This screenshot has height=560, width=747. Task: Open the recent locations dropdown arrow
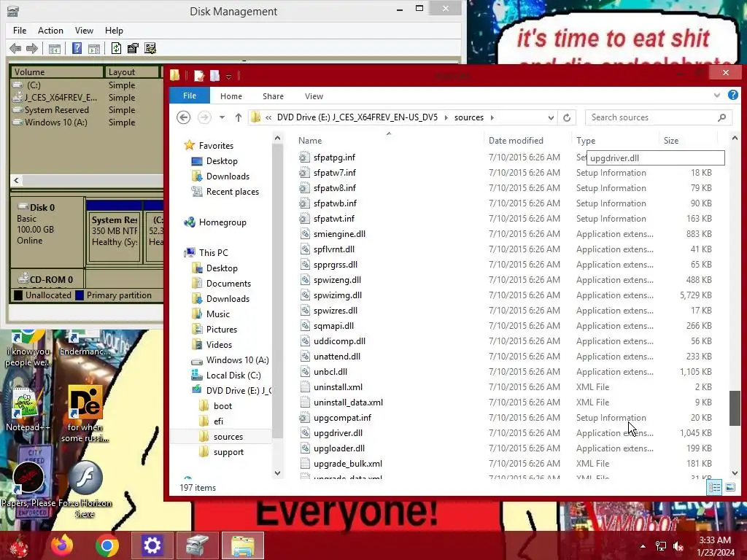tap(222, 117)
